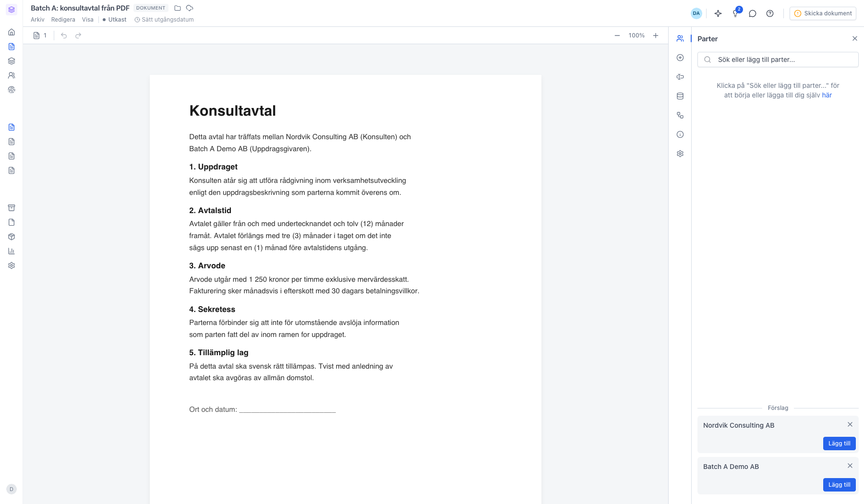Dismiss the Nordvik Consulting AB suggestion
Image resolution: width=864 pixels, height=504 pixels.
tap(850, 424)
